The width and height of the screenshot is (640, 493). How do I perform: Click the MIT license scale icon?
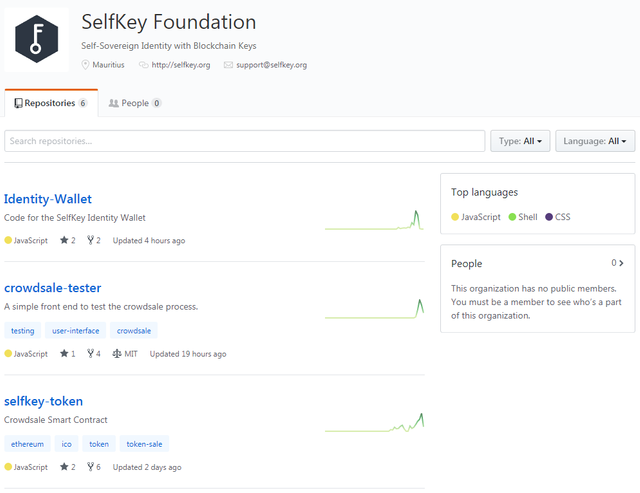117,353
